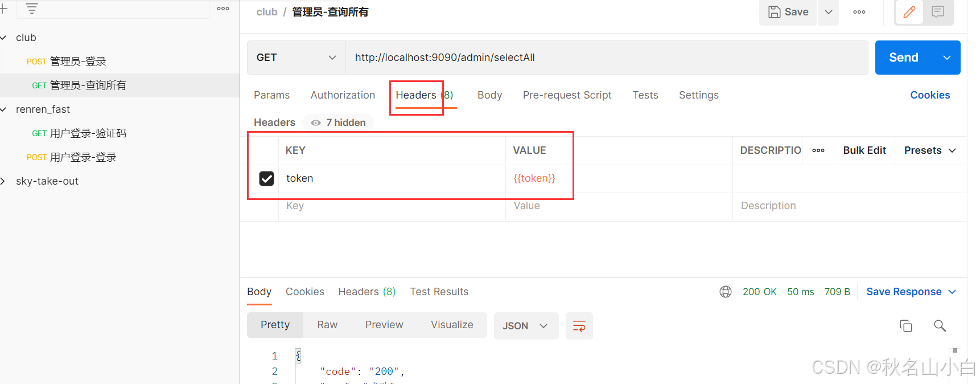980x384 pixels.
Task: Open the GET method dropdown
Action: (296, 58)
